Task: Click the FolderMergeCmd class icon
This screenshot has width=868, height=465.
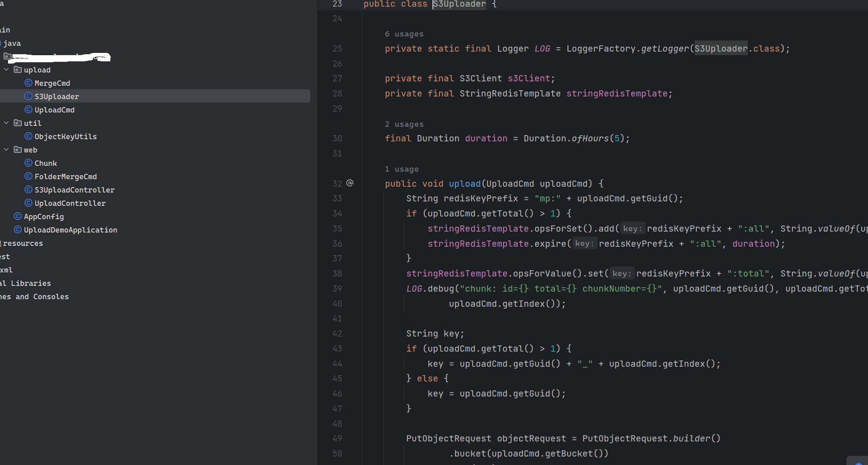Action: click(x=28, y=176)
